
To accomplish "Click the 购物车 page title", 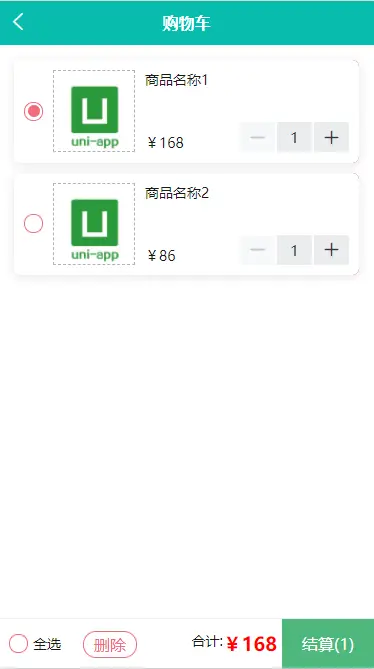I will (186, 23).
